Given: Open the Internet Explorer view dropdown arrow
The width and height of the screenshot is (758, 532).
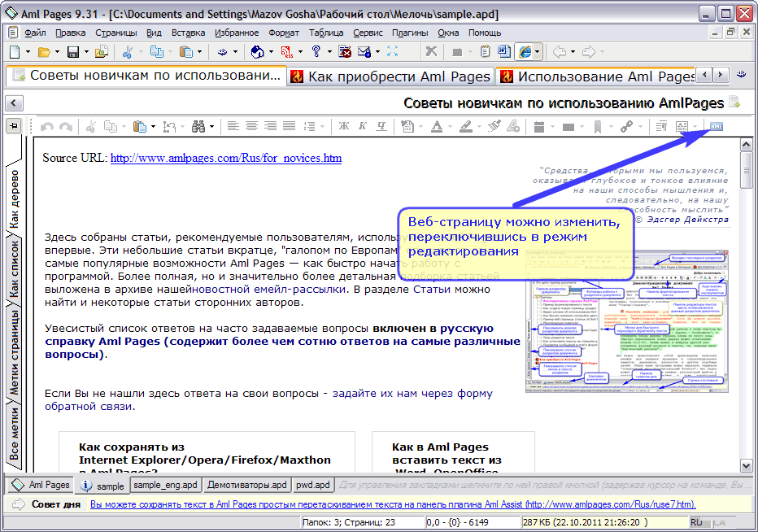Looking at the screenshot, I should (537, 52).
